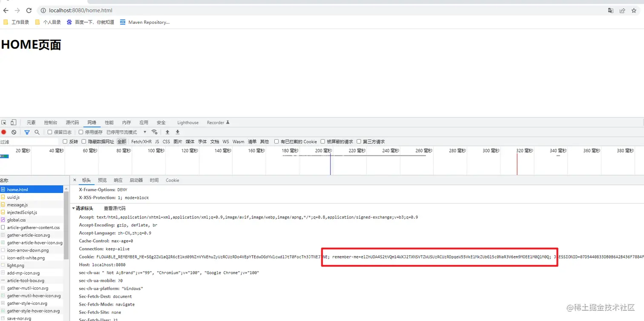Viewport: 644px width, 321px height.
Task: Switch to the 控制台 DevTools tab
Action: (x=51, y=123)
